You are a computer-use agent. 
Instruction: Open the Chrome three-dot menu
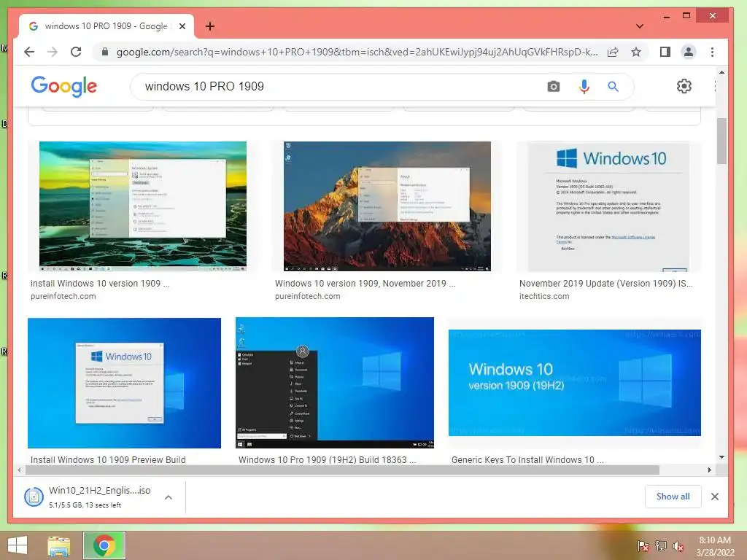point(712,52)
